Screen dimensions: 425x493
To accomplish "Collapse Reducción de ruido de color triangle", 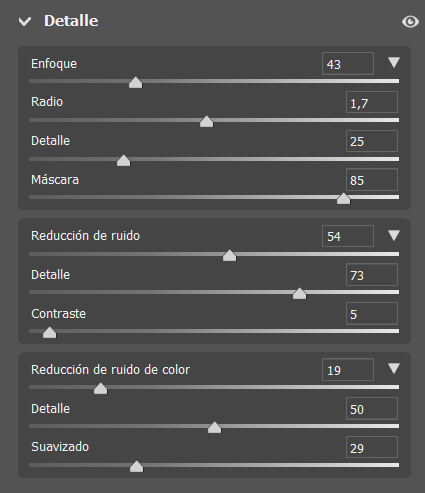I will pos(394,368).
